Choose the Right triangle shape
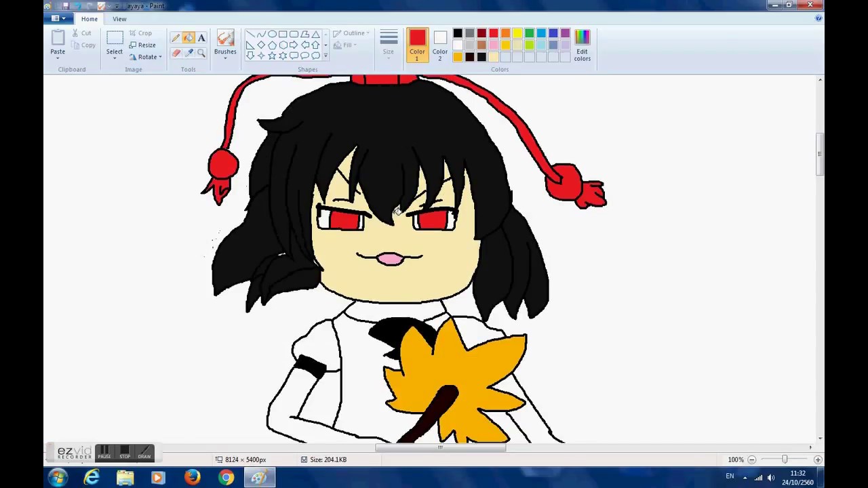Screen dimensions: 868x488 pyautogui.click(x=250, y=45)
